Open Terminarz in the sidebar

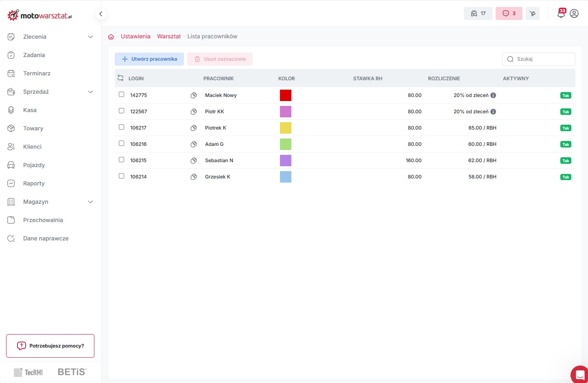click(x=37, y=73)
